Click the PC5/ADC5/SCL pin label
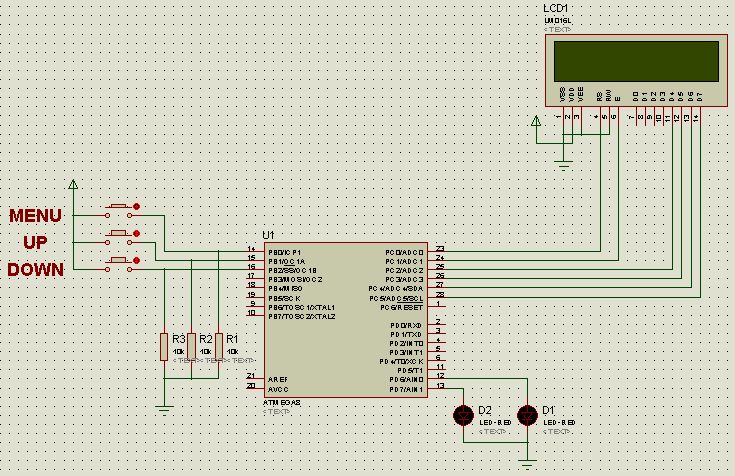735x476 pixels. tap(397, 298)
